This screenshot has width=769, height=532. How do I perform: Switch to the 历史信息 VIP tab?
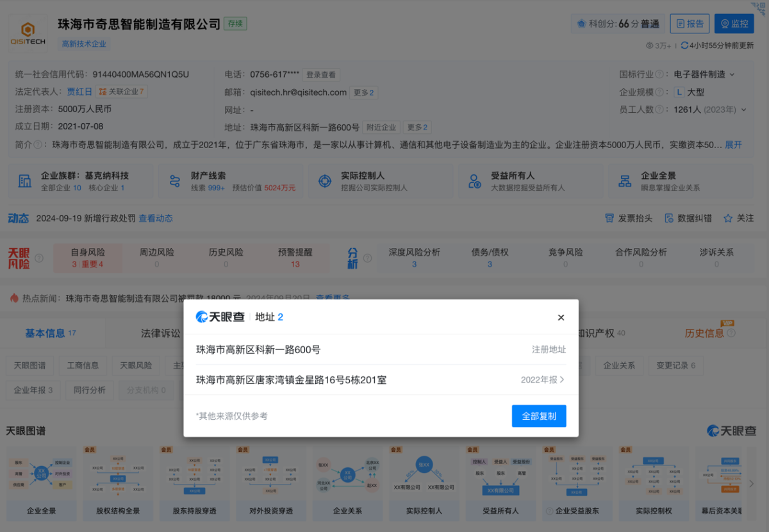pos(710,333)
